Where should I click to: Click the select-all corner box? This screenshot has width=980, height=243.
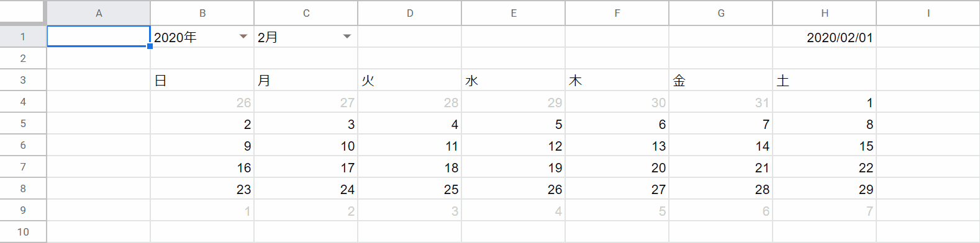(x=23, y=12)
